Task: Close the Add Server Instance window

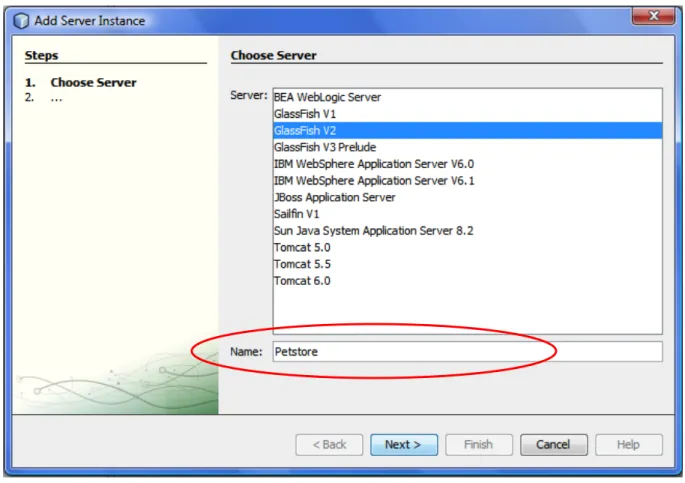Action: [654, 16]
